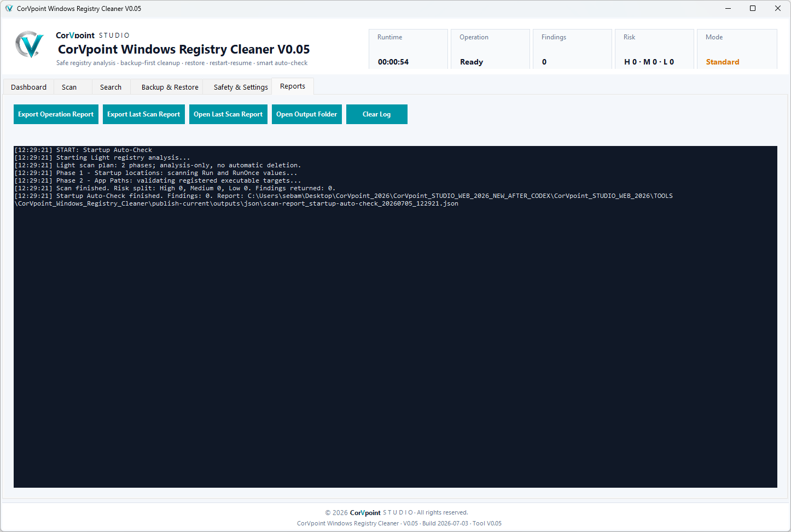Click log line Phase 2 - App Paths
Image resolution: width=791 pixels, height=532 pixels.
pyautogui.click(x=158, y=180)
